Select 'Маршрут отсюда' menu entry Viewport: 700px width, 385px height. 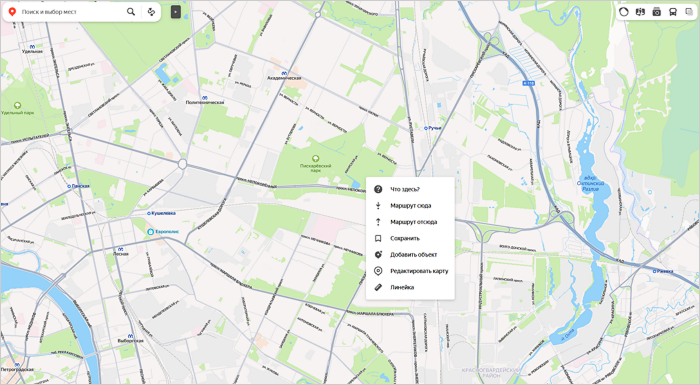pos(410,222)
